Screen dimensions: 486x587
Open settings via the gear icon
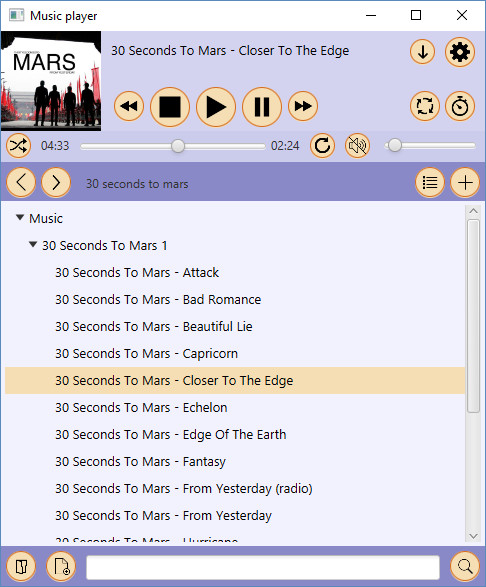coord(460,52)
